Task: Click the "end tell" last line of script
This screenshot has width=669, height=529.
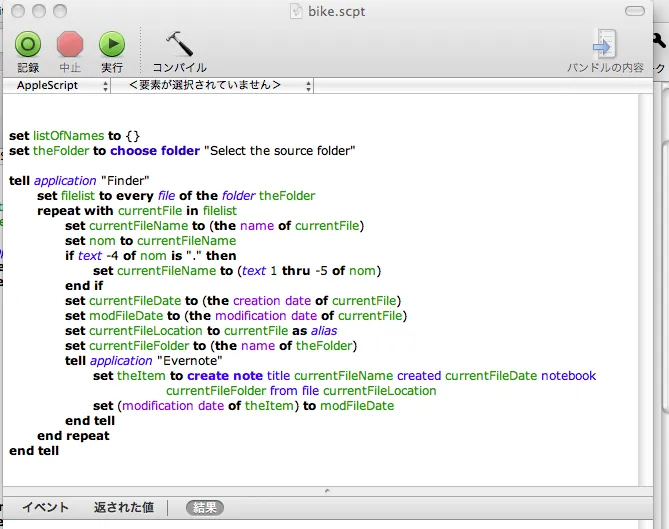Action: click(34, 451)
